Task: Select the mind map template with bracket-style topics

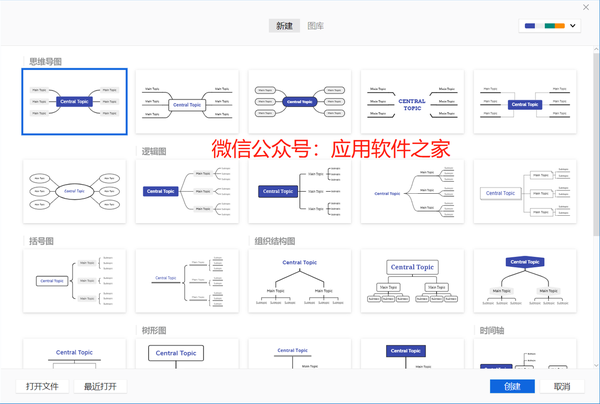Action: 524,101
